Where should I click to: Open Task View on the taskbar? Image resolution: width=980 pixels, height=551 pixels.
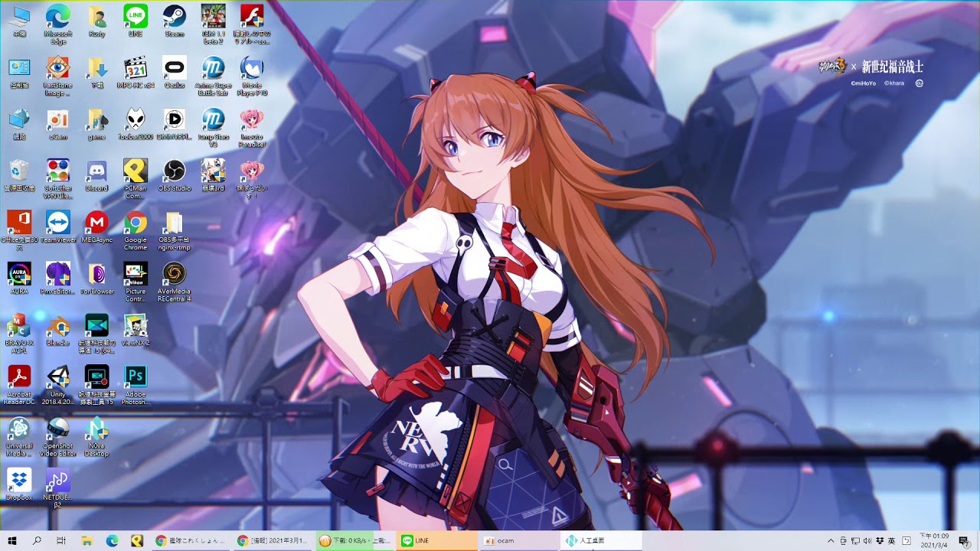[61, 540]
